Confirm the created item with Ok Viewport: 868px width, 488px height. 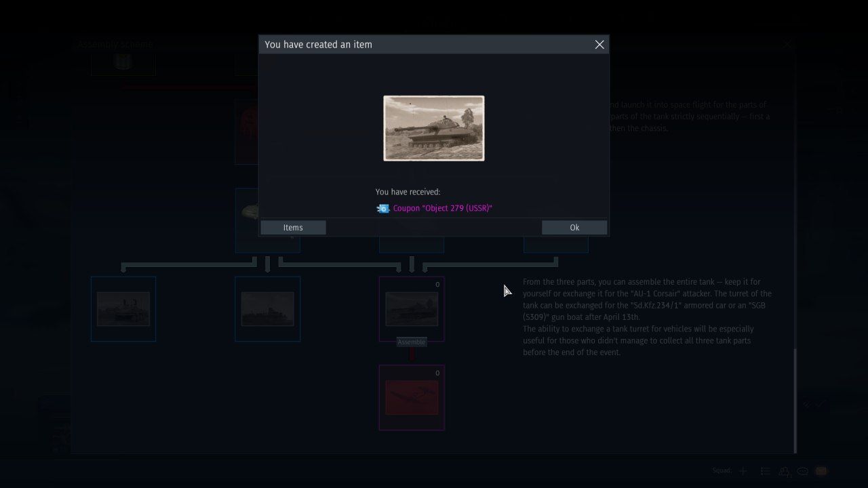(x=574, y=228)
